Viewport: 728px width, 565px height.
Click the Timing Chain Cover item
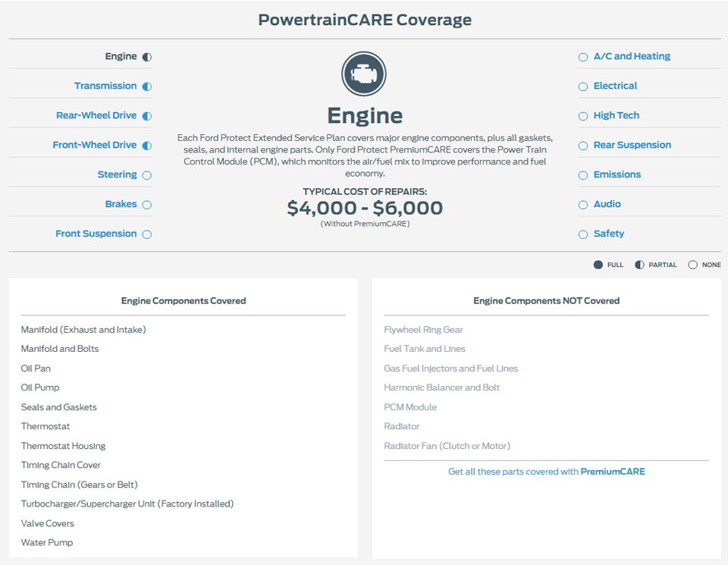point(61,465)
